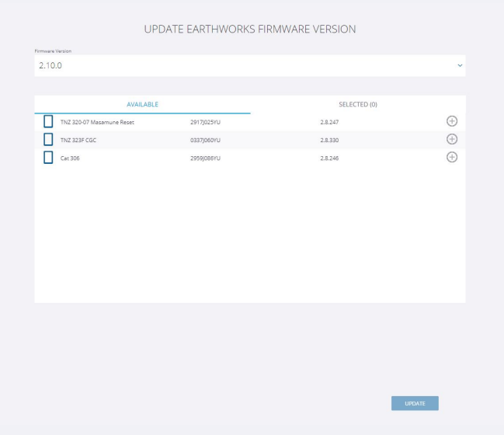504x435 pixels.
Task: Select device name Cat 306
Action: tap(70, 158)
